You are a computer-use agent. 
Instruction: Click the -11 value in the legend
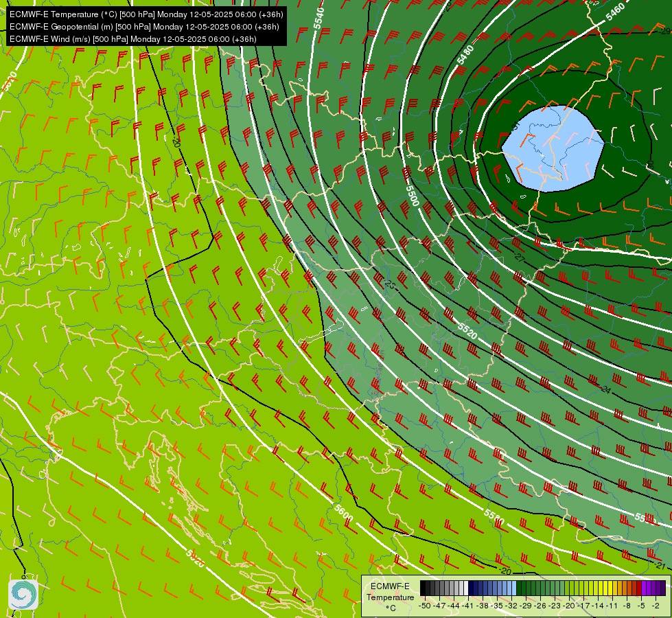click(612, 606)
